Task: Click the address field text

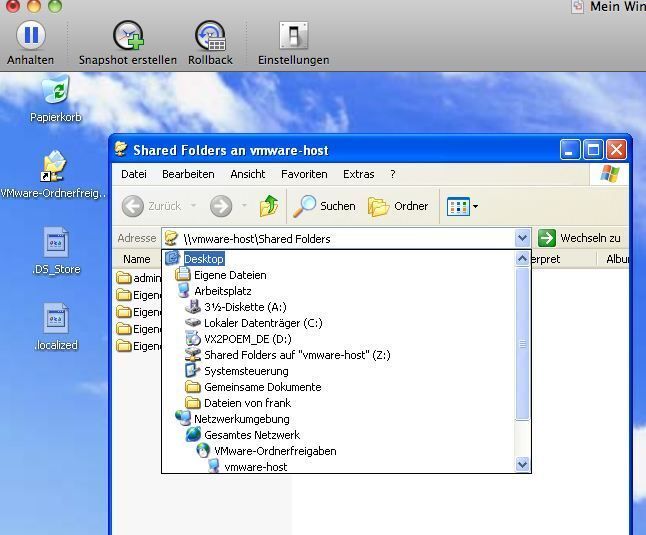Action: pos(257,239)
